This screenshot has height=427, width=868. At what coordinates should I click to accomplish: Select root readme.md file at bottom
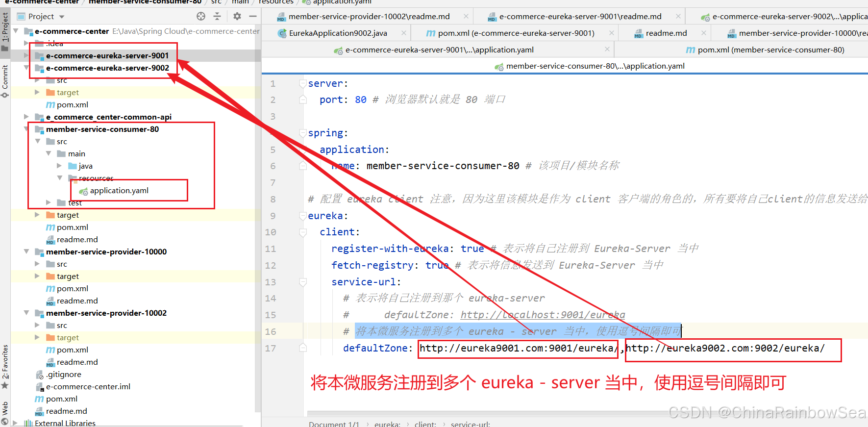coord(66,411)
